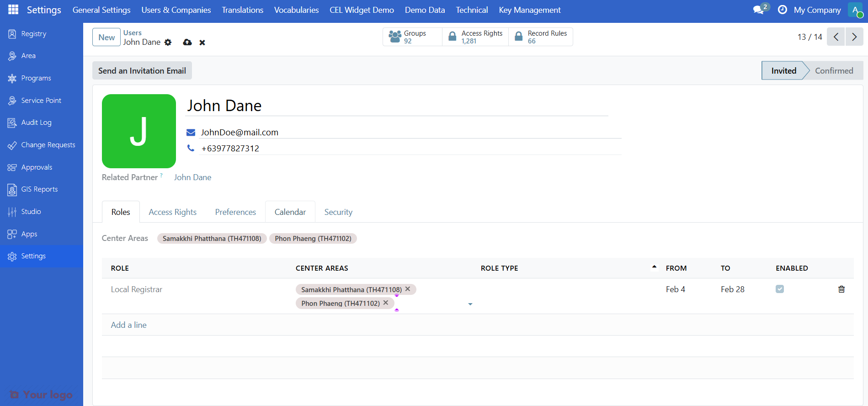Discard changes with the X icon
868x406 pixels.
[202, 43]
